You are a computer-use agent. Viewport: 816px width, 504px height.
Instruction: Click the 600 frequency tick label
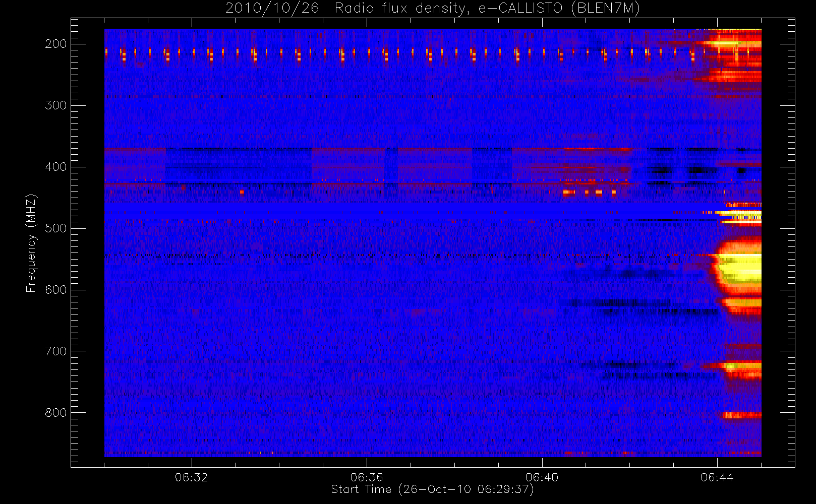(55, 290)
